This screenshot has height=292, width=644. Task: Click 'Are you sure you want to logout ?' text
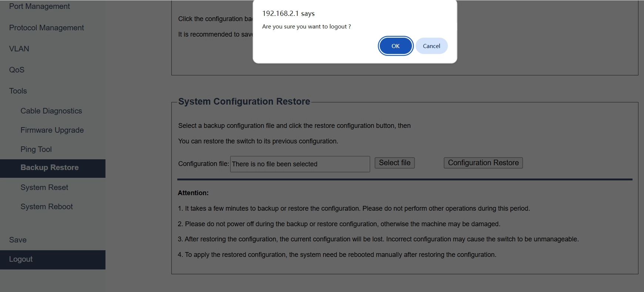pyautogui.click(x=306, y=27)
